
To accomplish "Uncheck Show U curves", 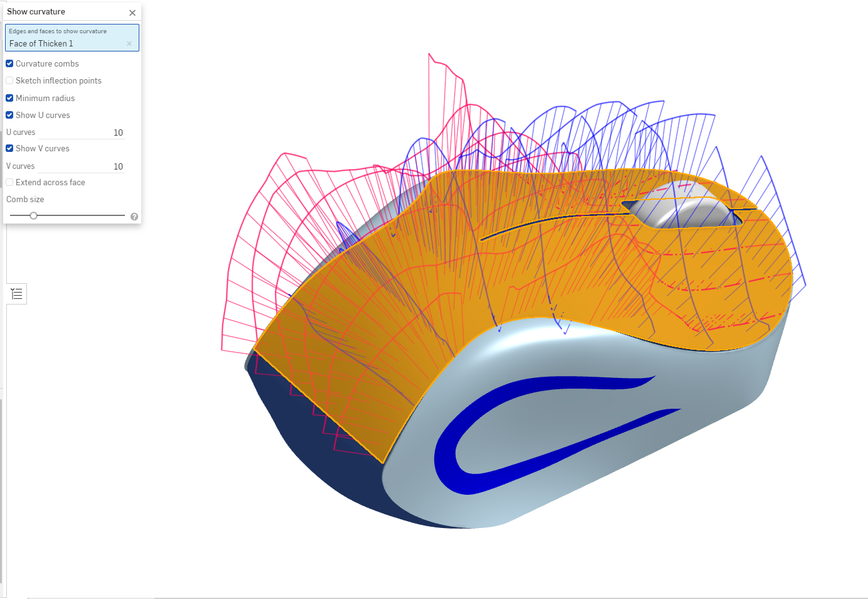I will (x=9, y=116).
